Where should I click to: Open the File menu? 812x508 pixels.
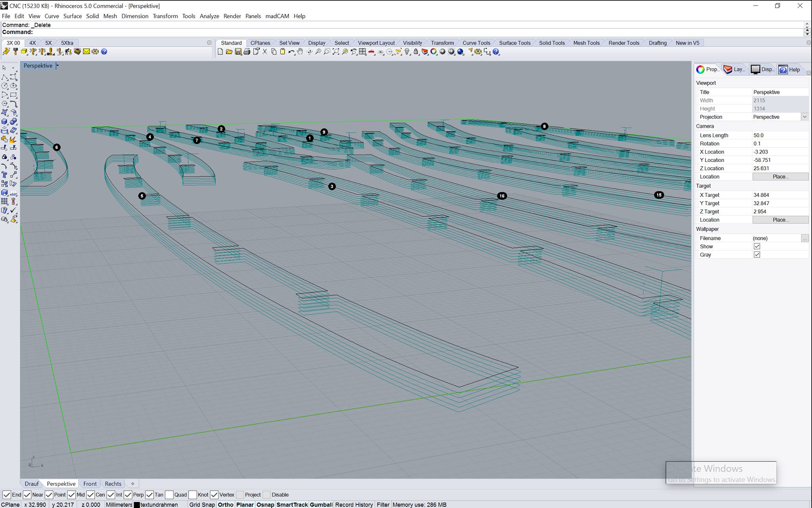point(6,16)
